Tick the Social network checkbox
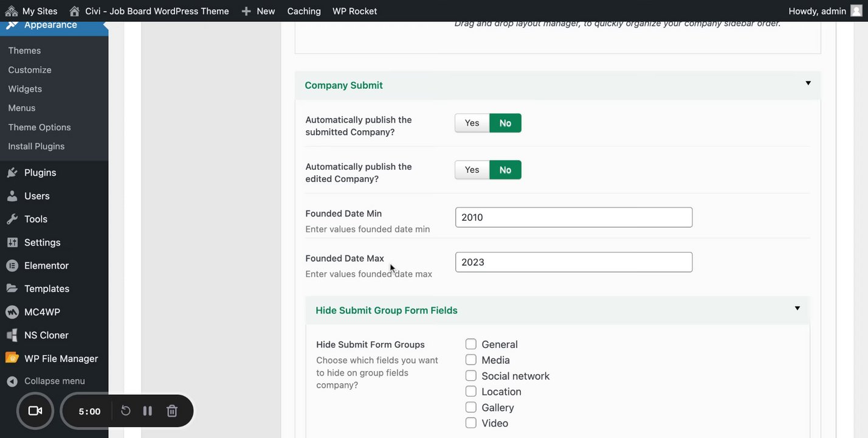Viewport: 868px width, 438px height. pyautogui.click(x=471, y=376)
